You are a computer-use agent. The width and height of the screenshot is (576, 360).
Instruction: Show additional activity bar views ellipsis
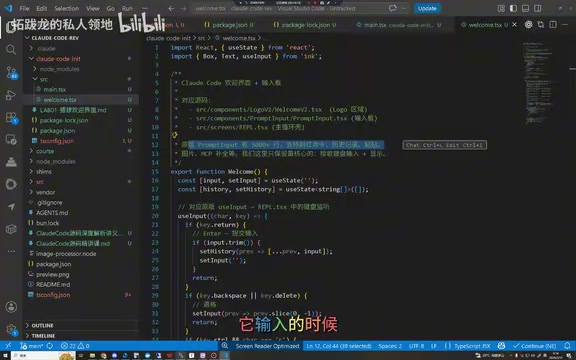point(11,251)
